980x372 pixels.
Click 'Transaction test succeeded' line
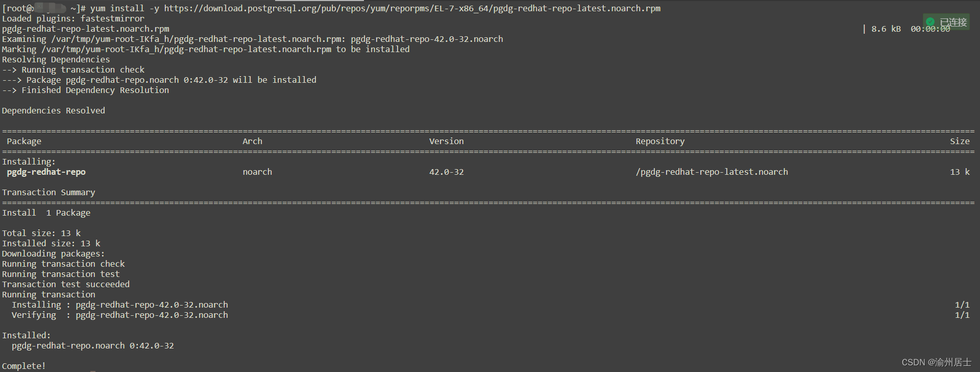66,284
